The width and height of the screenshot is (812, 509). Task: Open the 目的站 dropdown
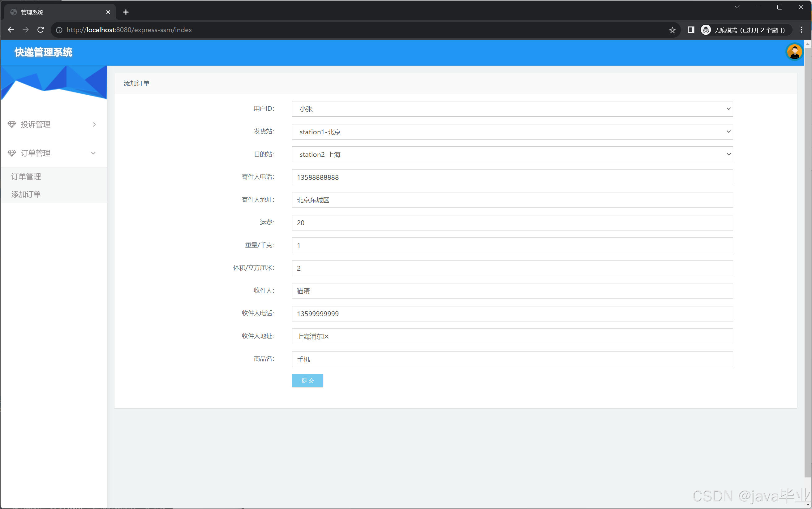pyautogui.click(x=512, y=154)
